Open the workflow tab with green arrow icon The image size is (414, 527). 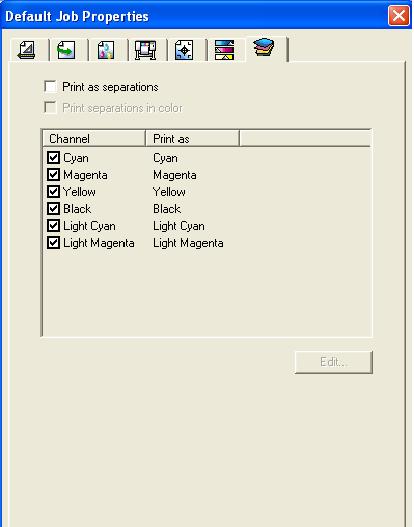coord(67,50)
